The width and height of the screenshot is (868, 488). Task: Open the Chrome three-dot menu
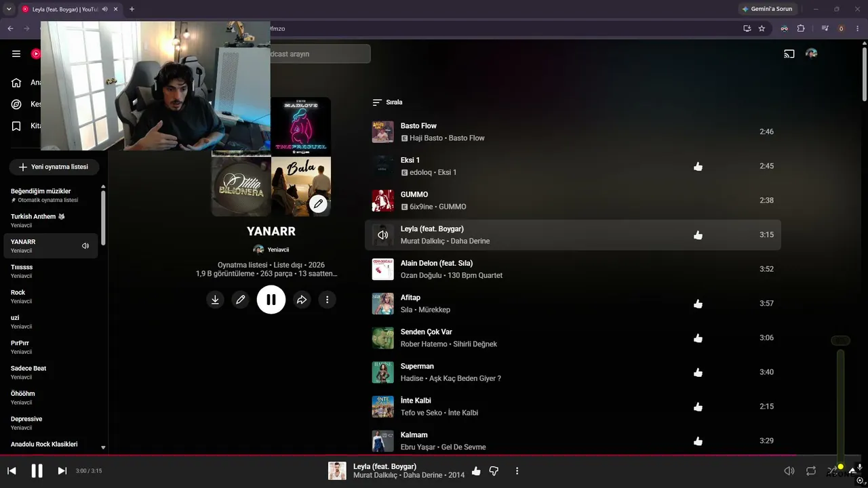(858, 28)
